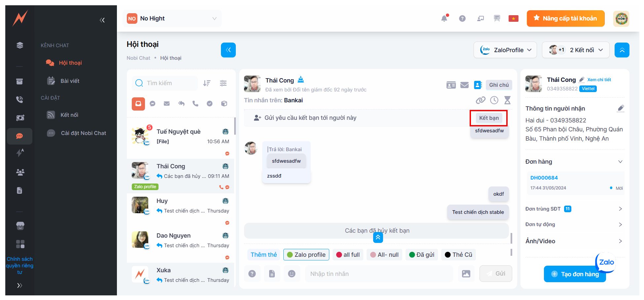The height and width of the screenshot is (300, 644).
Task: Click the hourglass icon in chat header
Action: coord(507,100)
